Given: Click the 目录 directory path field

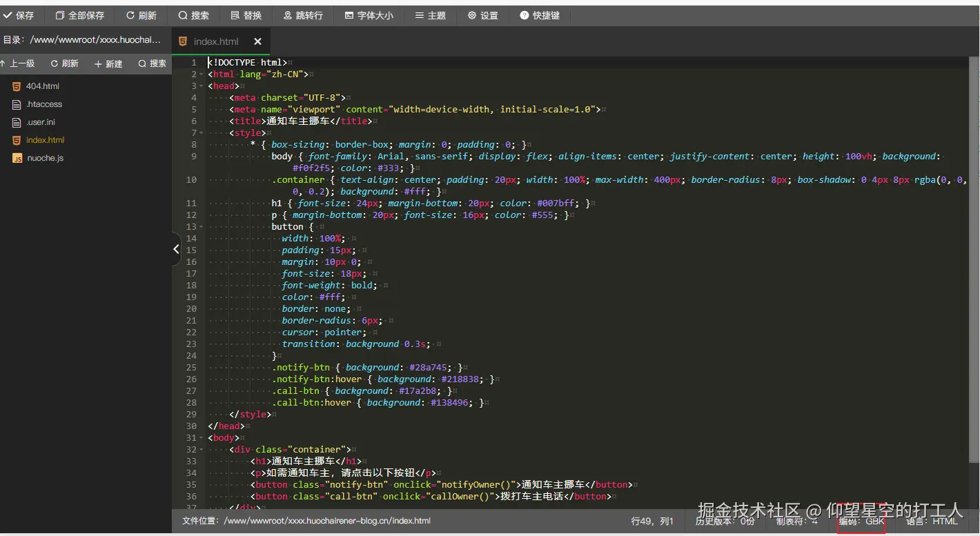Looking at the screenshot, I should (83, 39).
